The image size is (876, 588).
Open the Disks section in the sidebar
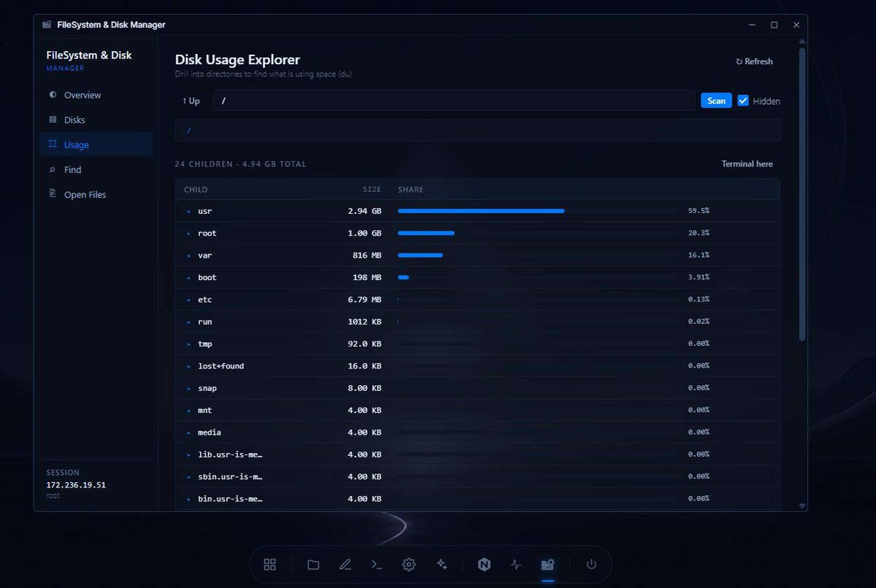click(96, 120)
